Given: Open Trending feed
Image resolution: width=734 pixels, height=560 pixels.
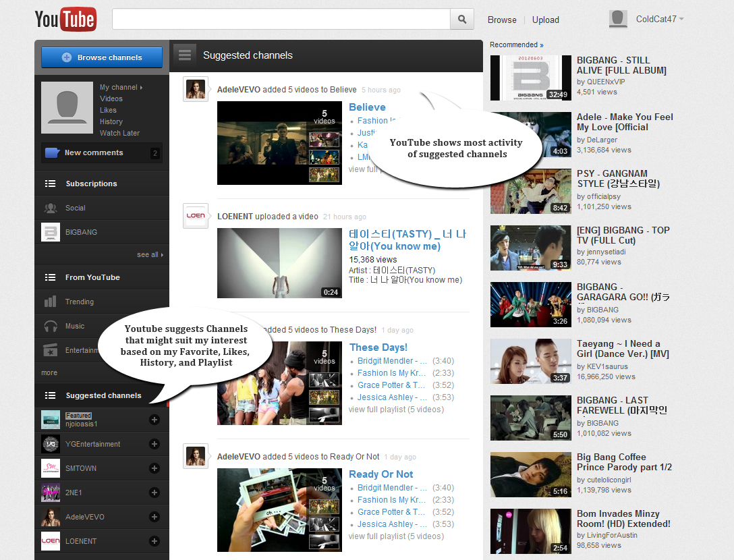Looking at the screenshot, I should coord(102,302).
